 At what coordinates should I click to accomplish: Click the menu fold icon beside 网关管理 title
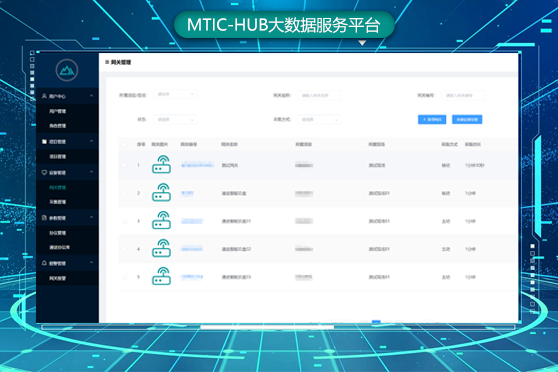(107, 62)
